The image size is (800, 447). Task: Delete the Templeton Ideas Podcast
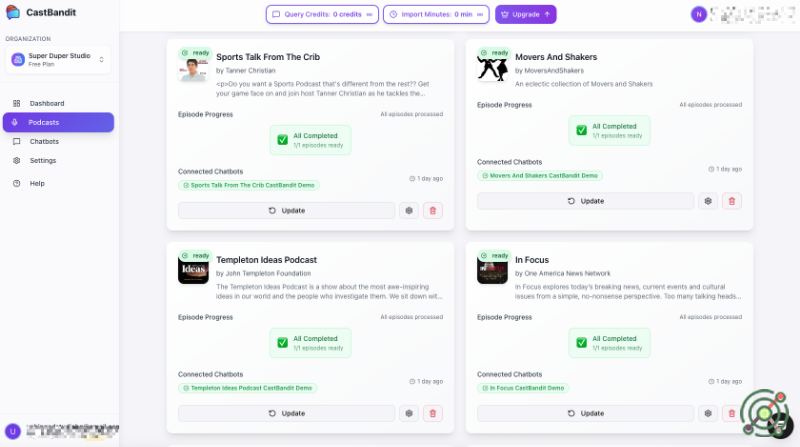pos(433,413)
